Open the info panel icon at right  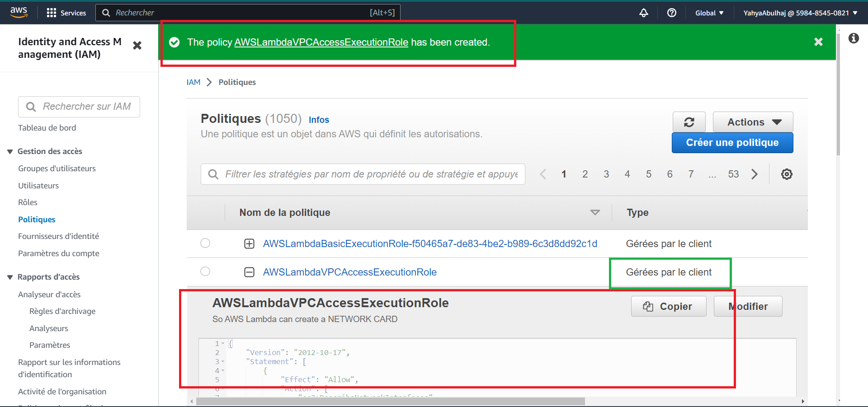[x=854, y=38]
